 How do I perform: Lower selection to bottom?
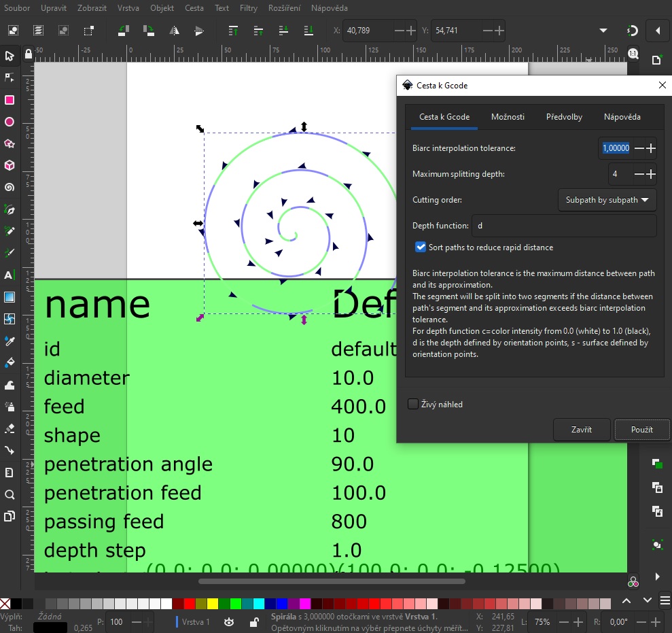308,31
